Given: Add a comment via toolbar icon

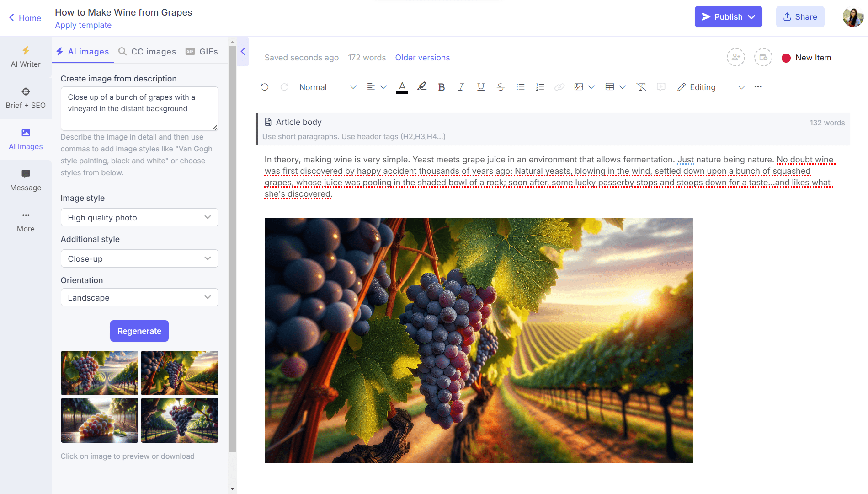Looking at the screenshot, I should coord(661,87).
